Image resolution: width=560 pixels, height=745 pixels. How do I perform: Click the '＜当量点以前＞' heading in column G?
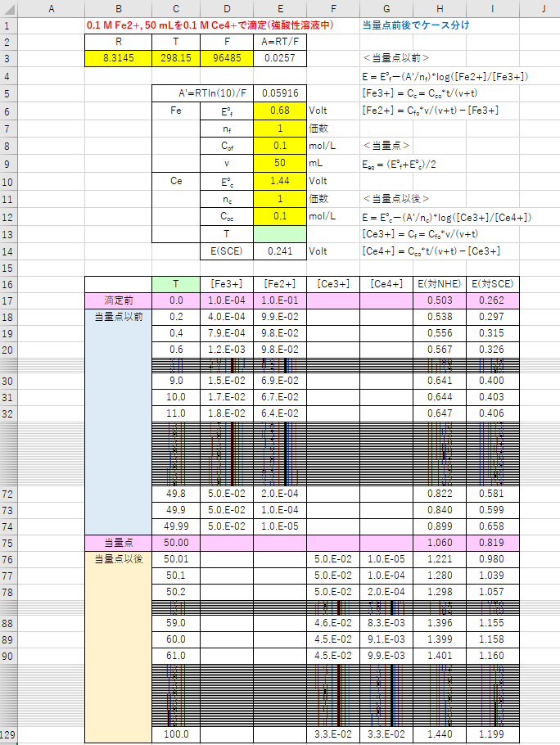395,58
